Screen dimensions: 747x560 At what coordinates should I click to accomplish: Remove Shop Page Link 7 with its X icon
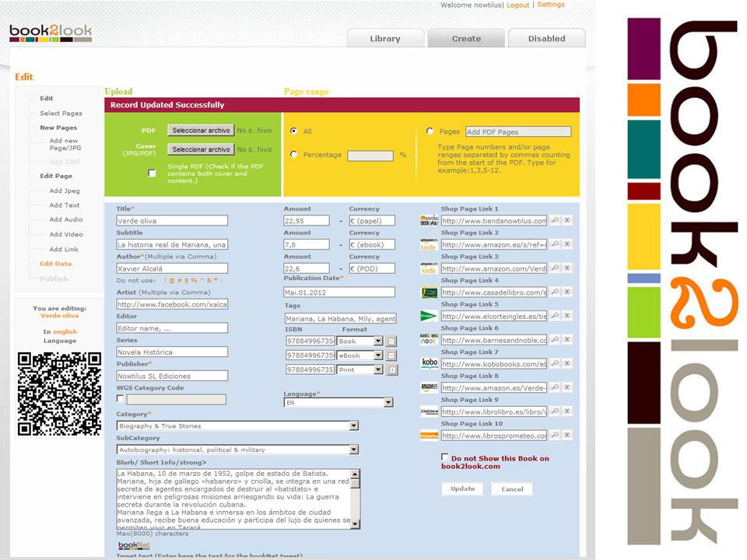tap(567, 363)
